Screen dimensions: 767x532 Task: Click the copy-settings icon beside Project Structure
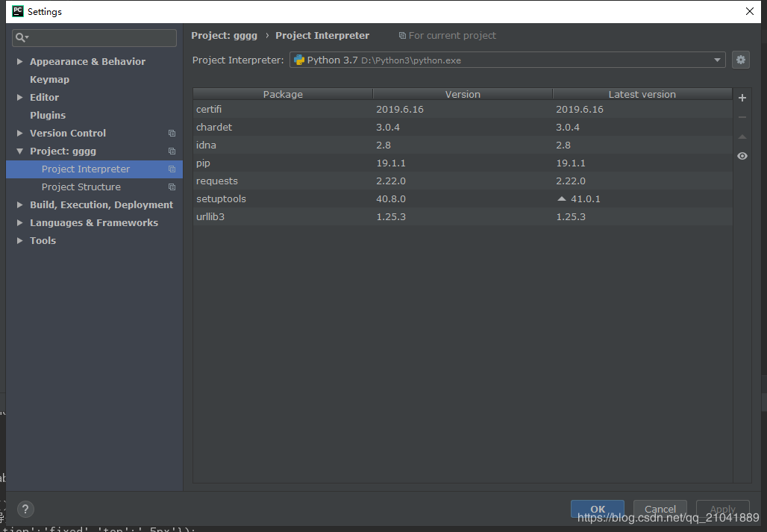(172, 187)
